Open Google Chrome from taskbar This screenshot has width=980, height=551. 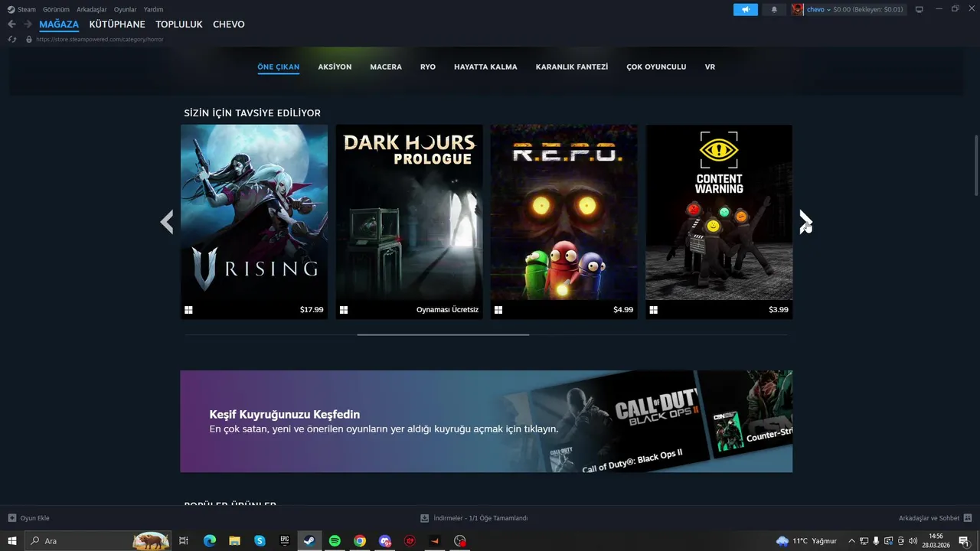(360, 541)
